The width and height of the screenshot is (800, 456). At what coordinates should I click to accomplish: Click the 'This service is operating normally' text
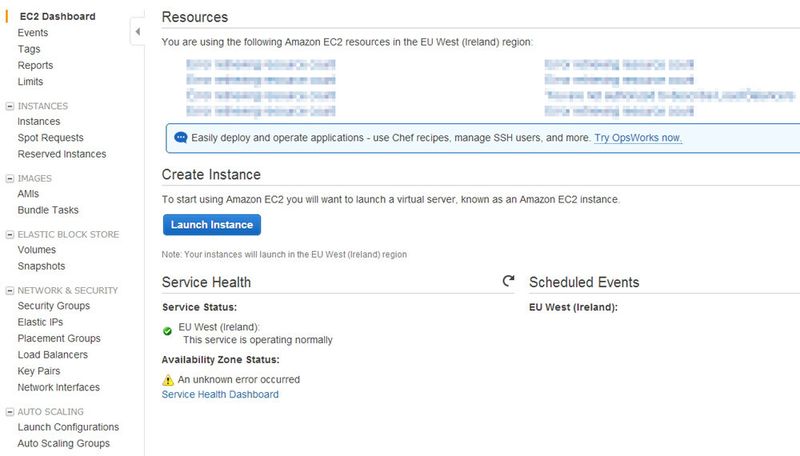pos(258,340)
